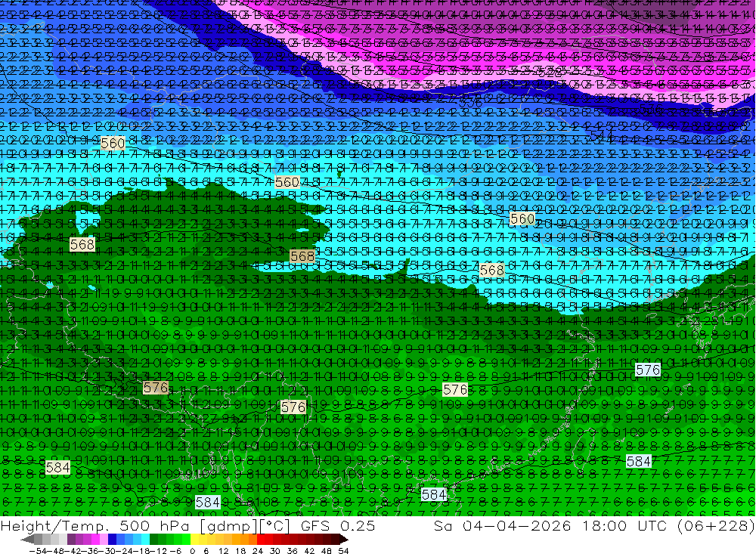Click the '500 hPa' level text

tap(154, 526)
